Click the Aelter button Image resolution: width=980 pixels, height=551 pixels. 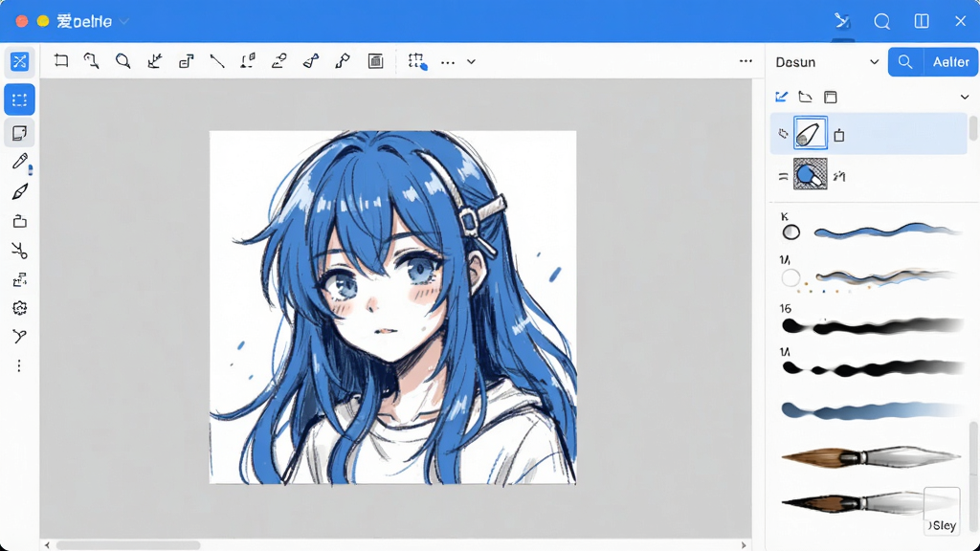(950, 62)
